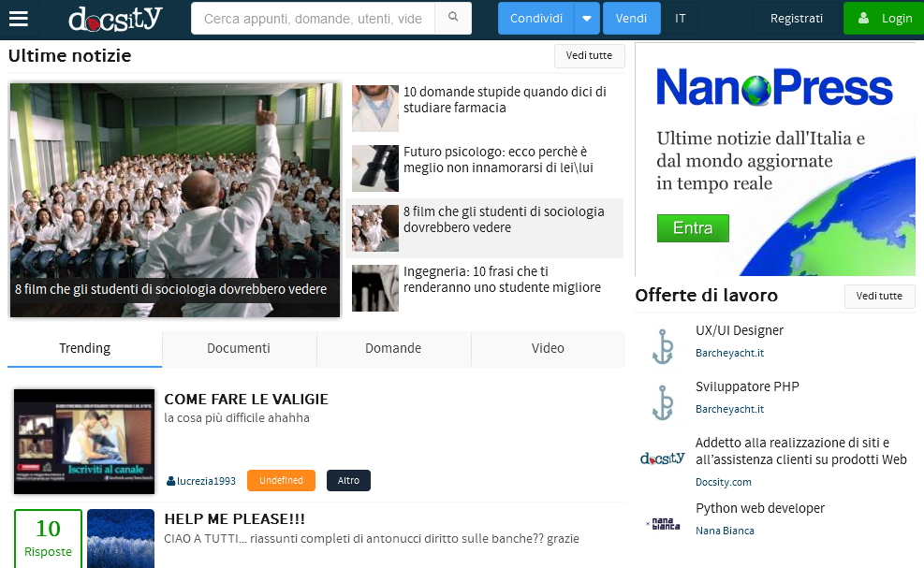Click the green Entra button in NanoPress ad
924x568 pixels.
[x=693, y=228]
